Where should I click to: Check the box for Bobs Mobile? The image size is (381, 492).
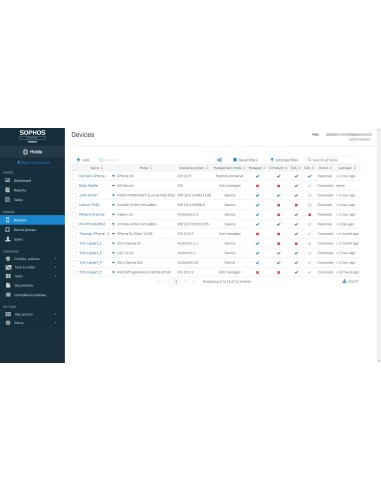74,186
